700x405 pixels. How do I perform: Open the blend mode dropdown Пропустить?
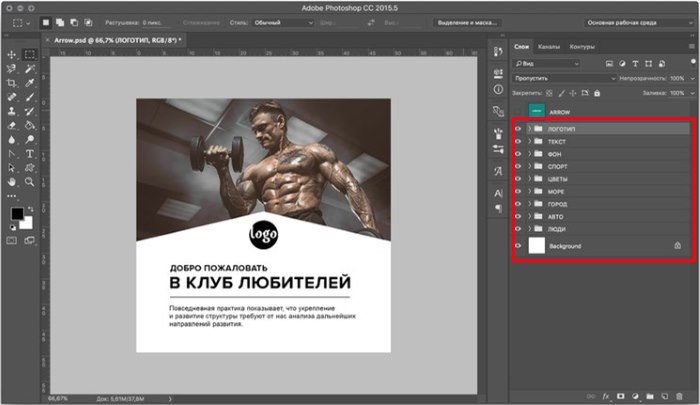coord(553,77)
